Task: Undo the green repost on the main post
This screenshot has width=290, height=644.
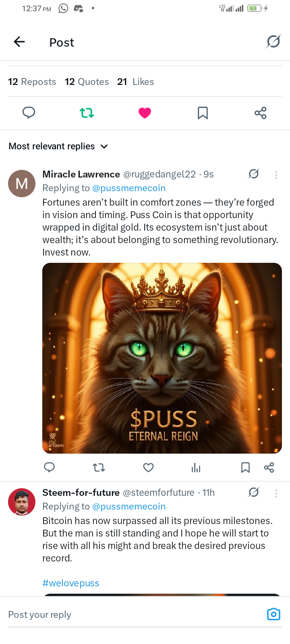Action: pos(87,113)
